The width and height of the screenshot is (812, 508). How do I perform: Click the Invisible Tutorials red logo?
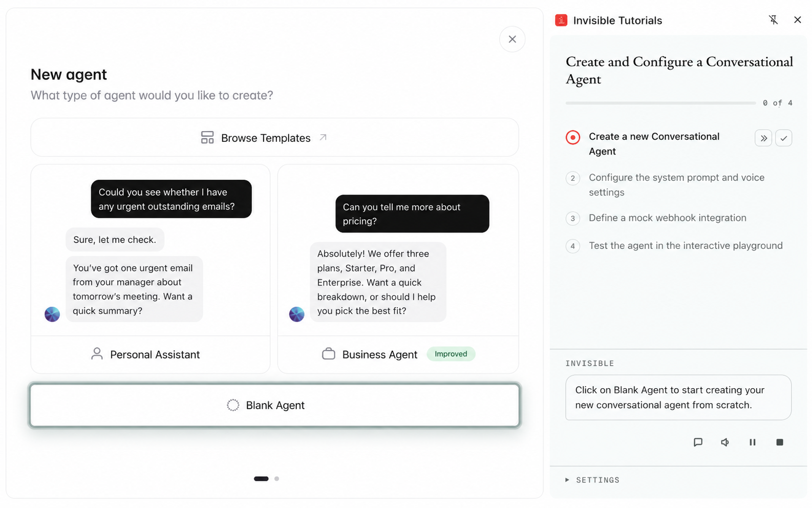[x=561, y=20]
